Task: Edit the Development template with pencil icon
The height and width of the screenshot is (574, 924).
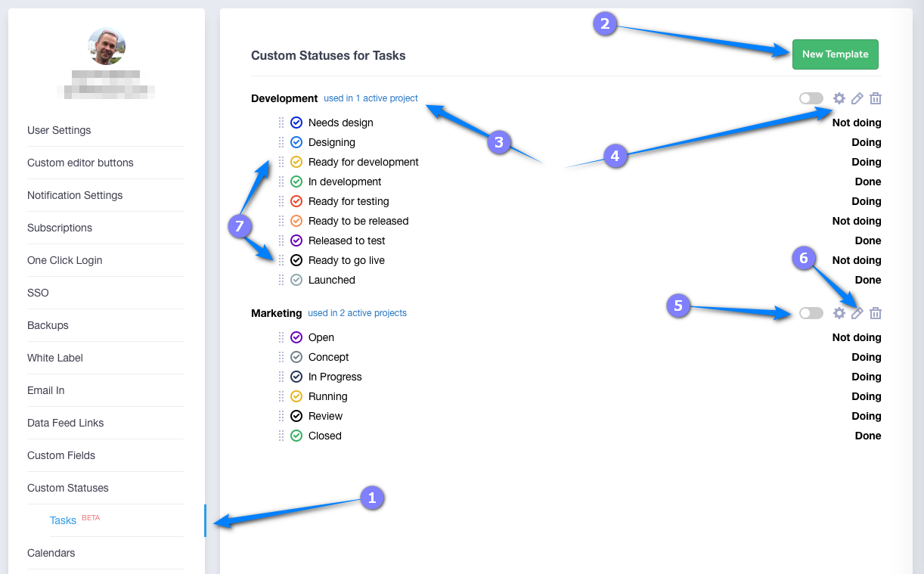Action: 857,98
